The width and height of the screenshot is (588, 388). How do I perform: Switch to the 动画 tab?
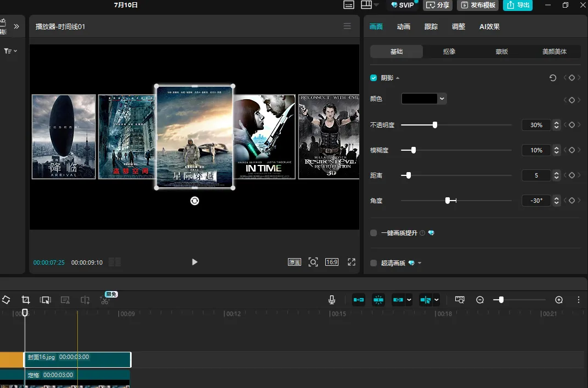[404, 27]
